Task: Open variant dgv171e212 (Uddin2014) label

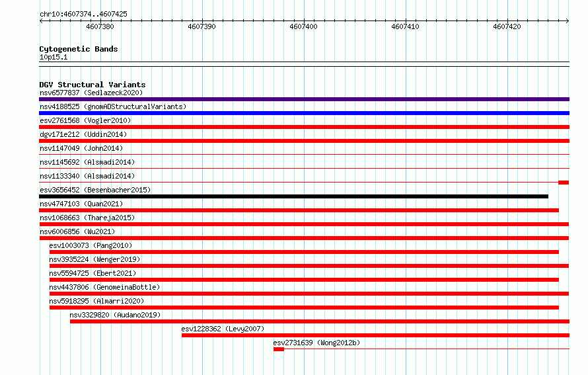Action: pyautogui.click(x=83, y=134)
